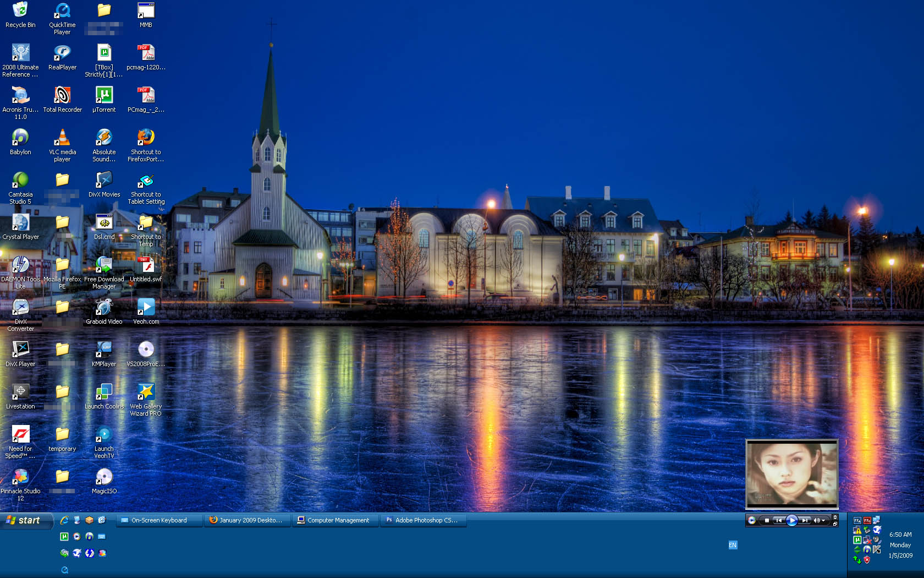The height and width of the screenshot is (578, 924).
Task: Switch to Computer Management taskbar button
Action: click(x=335, y=520)
